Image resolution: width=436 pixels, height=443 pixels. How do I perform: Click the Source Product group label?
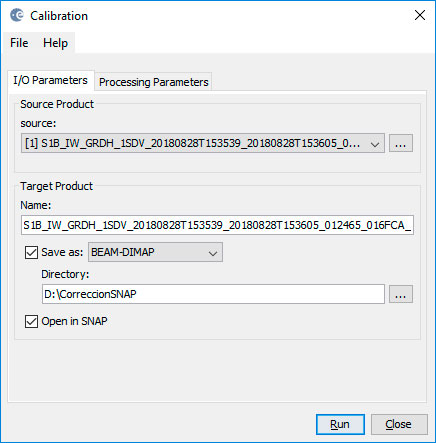coord(57,104)
